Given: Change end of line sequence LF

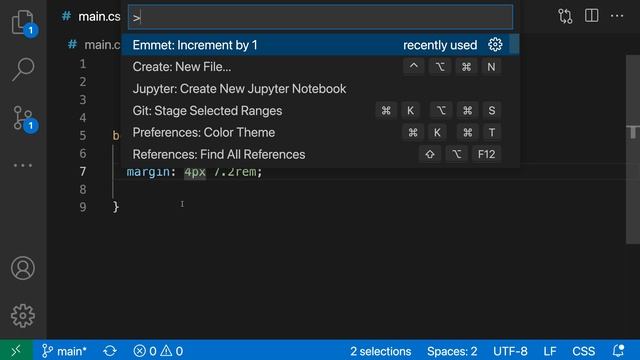Looking at the screenshot, I should point(550,351).
